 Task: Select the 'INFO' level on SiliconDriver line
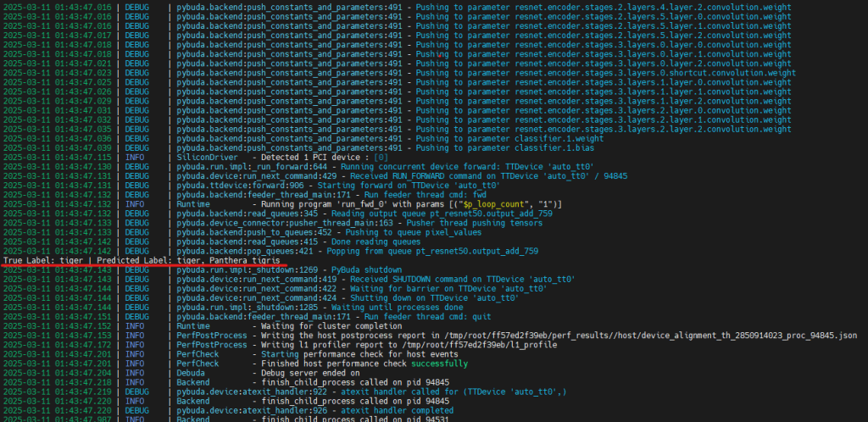pyautogui.click(x=135, y=158)
